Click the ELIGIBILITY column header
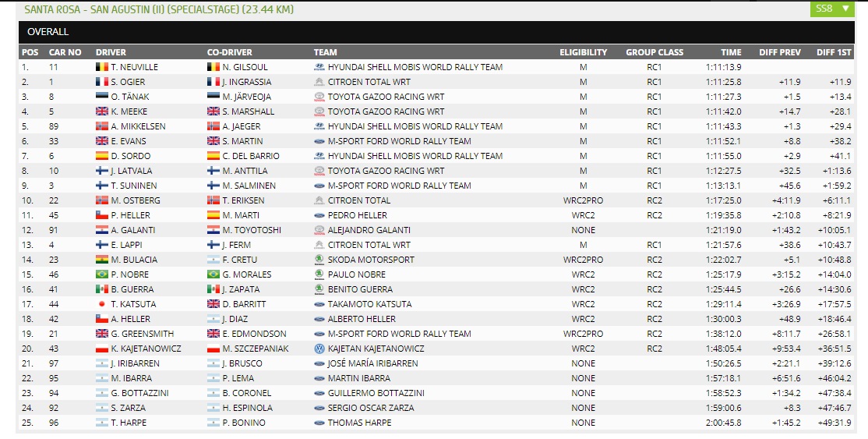Viewport: 868px width, 439px height. tap(583, 52)
